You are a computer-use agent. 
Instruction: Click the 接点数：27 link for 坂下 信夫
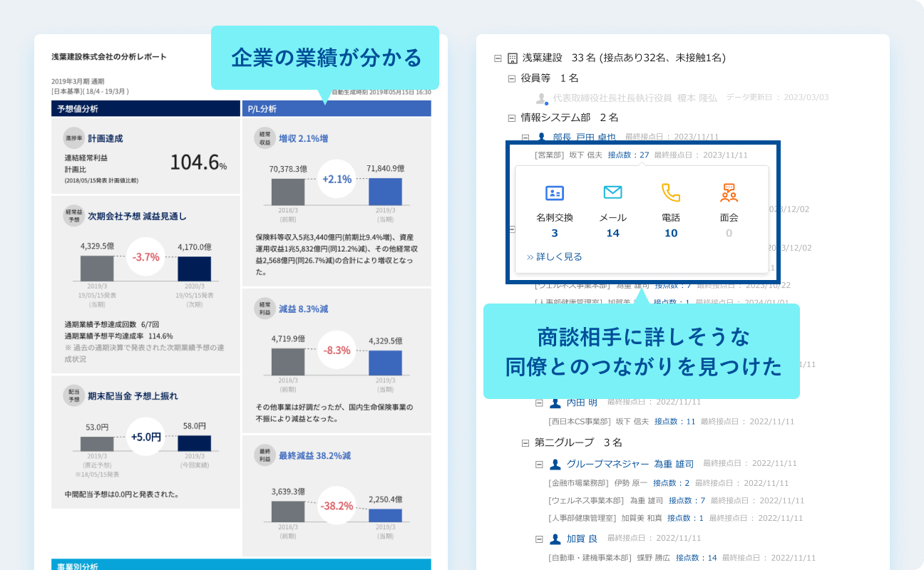628,155
